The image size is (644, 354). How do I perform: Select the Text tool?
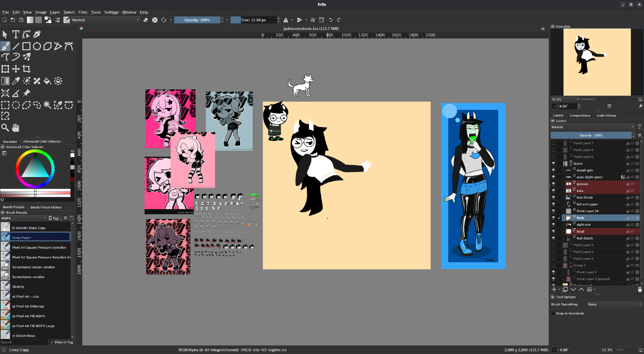[x=15, y=34]
